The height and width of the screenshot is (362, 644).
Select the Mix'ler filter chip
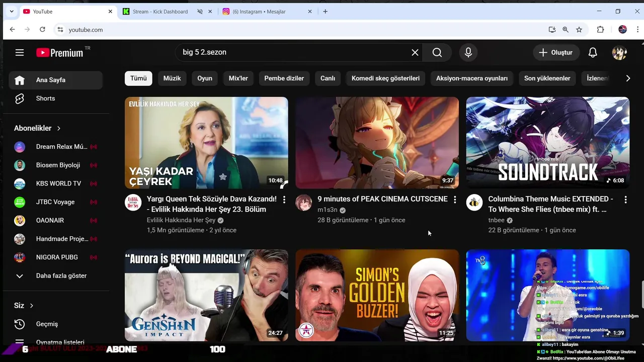238,78
